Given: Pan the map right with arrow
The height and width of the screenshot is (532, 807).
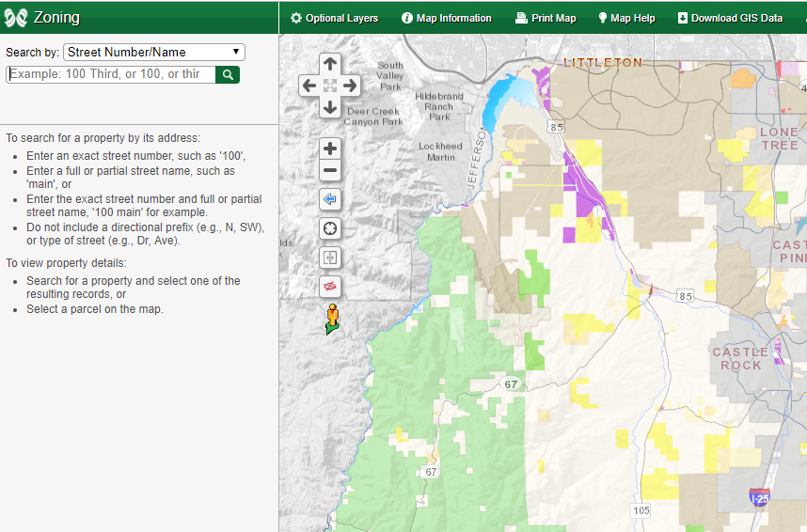Looking at the screenshot, I should click(x=351, y=86).
